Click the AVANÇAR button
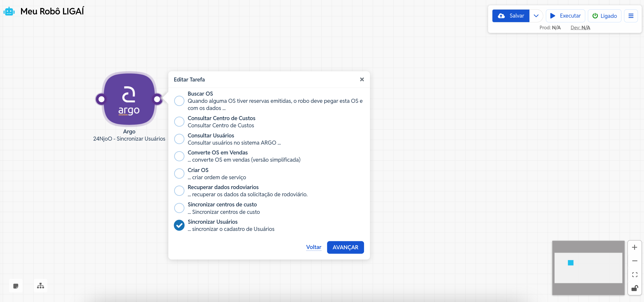The height and width of the screenshot is (302, 644). point(345,247)
